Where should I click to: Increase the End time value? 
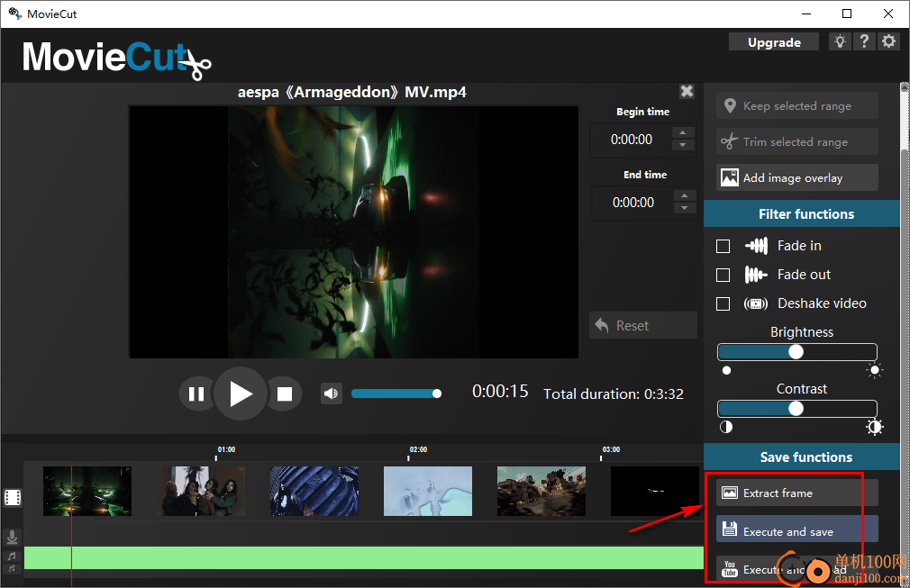685,195
